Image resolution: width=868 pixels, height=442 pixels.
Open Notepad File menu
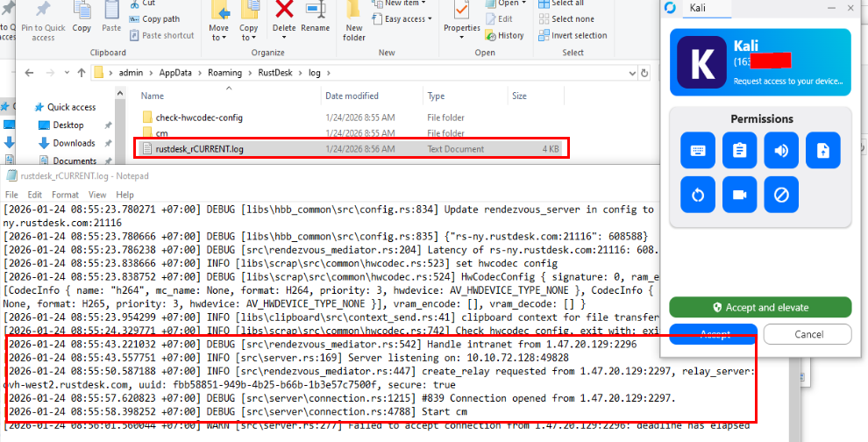click(x=11, y=195)
